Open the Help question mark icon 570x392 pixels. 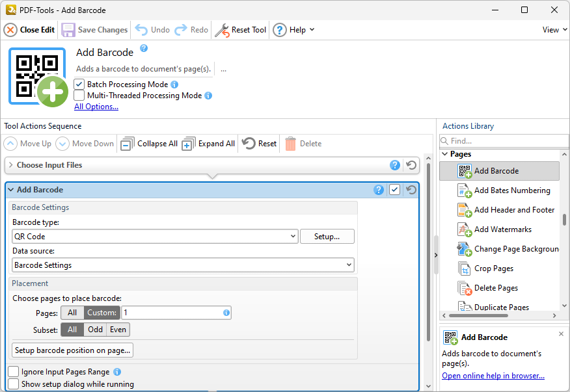point(280,30)
